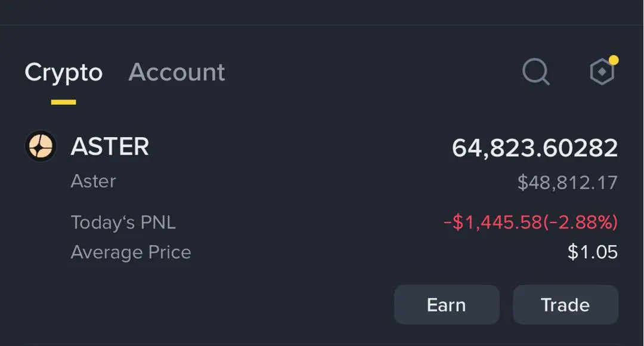Tap the ASTER coin logo
Screen dimensions: 644x346
(x=41, y=146)
